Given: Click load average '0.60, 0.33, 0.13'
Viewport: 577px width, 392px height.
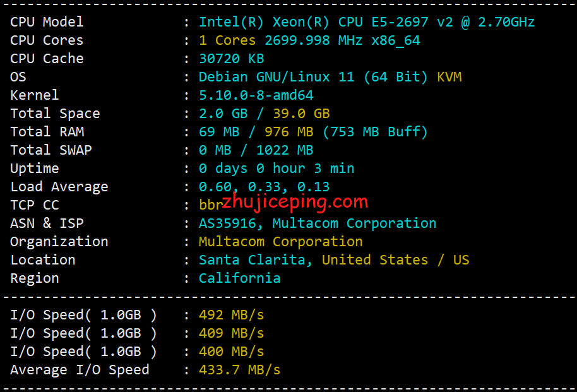Looking at the screenshot, I should tap(265, 187).
